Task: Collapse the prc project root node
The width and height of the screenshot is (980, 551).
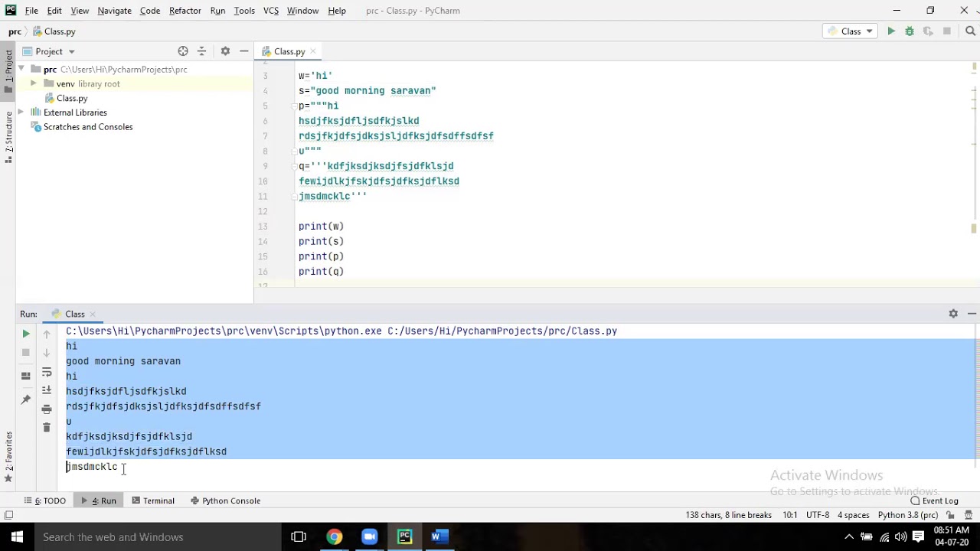Action: click(x=21, y=69)
